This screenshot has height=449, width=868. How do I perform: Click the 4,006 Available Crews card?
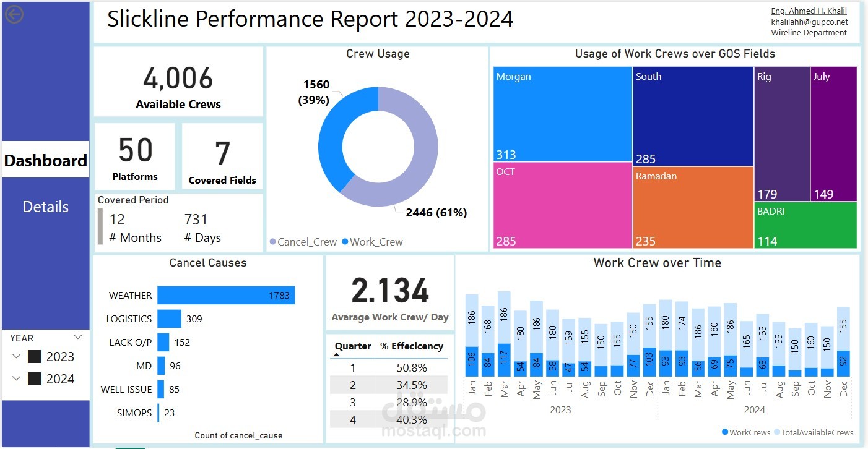tap(178, 82)
